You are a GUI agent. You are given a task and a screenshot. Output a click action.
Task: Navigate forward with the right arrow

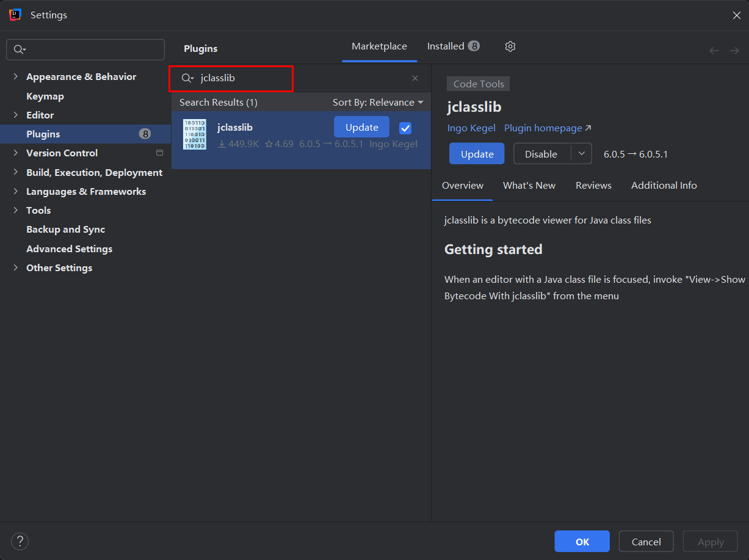(x=734, y=51)
